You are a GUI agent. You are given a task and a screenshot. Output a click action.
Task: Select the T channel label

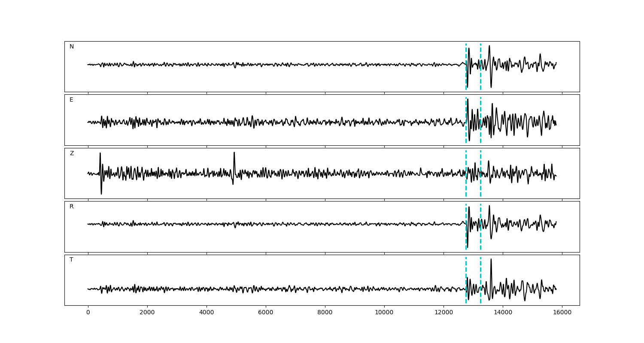[x=71, y=260]
